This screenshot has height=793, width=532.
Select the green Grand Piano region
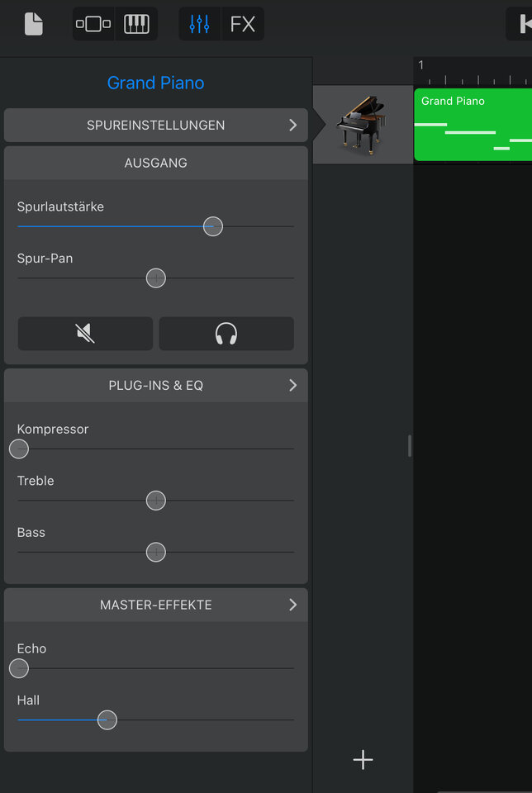pos(473,125)
